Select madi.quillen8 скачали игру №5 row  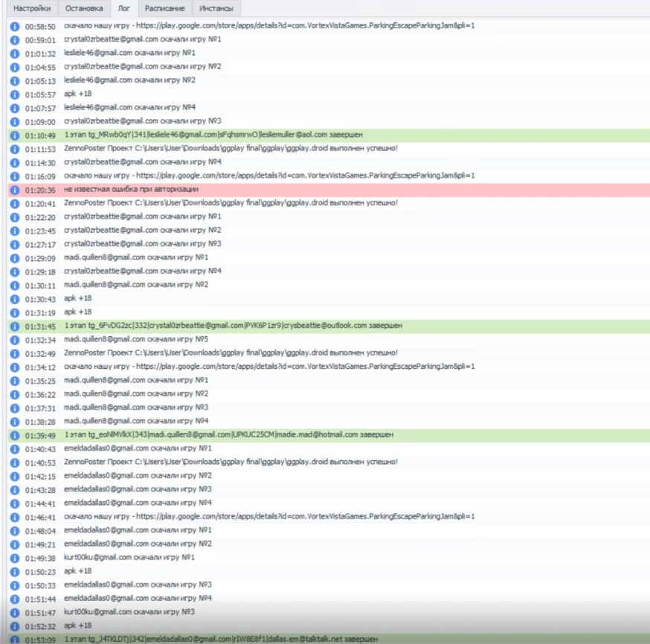click(x=328, y=341)
